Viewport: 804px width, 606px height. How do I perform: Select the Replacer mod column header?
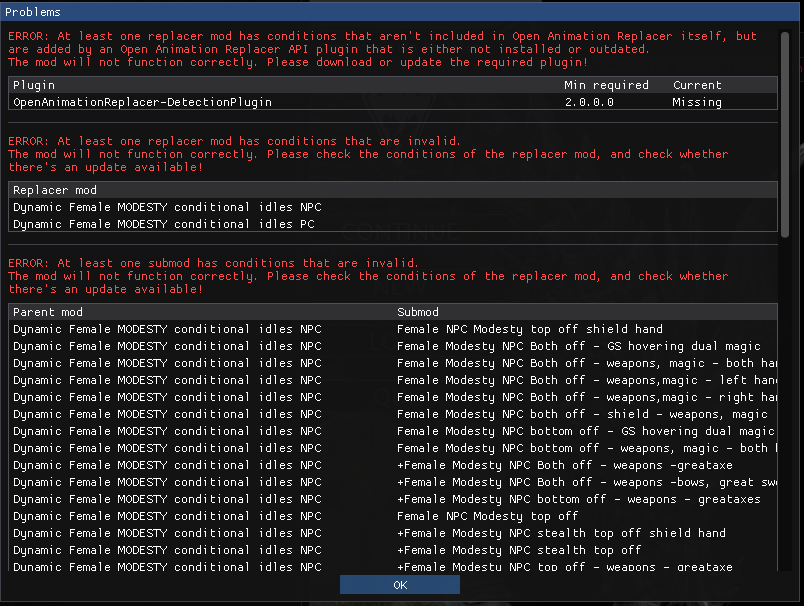click(x=55, y=190)
